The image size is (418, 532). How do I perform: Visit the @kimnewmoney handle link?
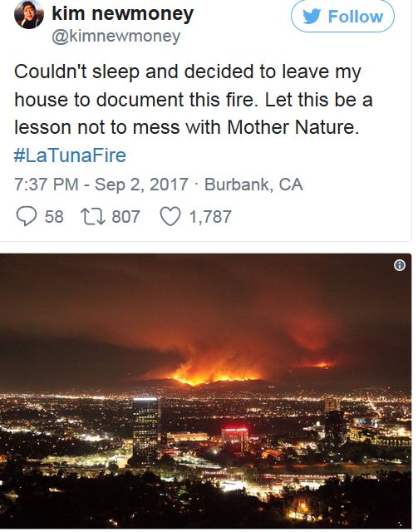pyautogui.click(x=116, y=37)
